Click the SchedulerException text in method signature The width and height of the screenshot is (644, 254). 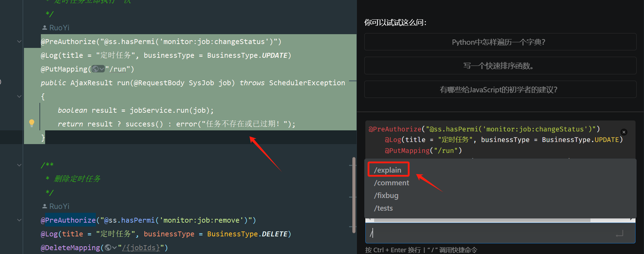point(307,83)
